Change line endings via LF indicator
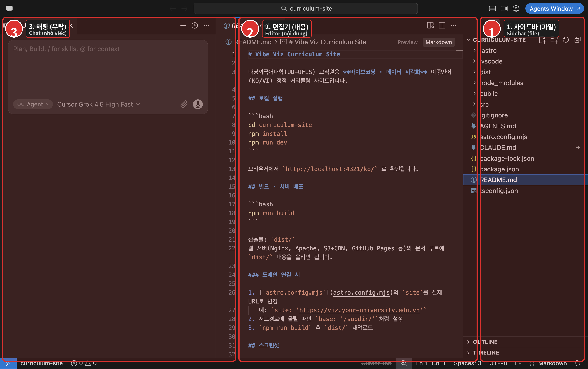This screenshot has height=369, width=588. pyautogui.click(x=518, y=363)
